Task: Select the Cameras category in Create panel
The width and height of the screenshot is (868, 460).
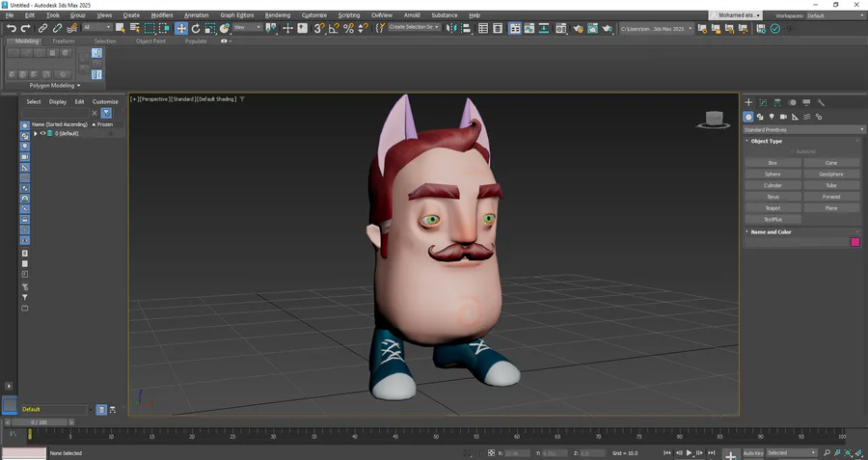Action: pos(783,117)
